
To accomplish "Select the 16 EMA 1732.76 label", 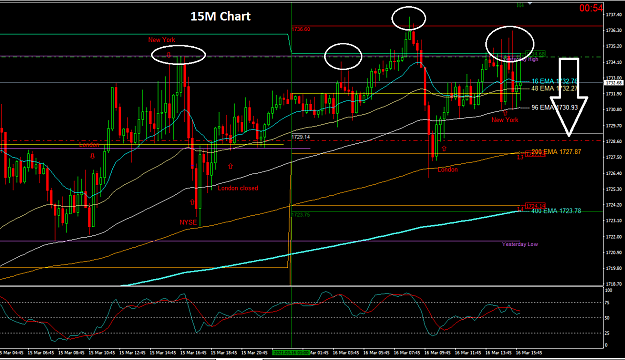I will pos(554,81).
